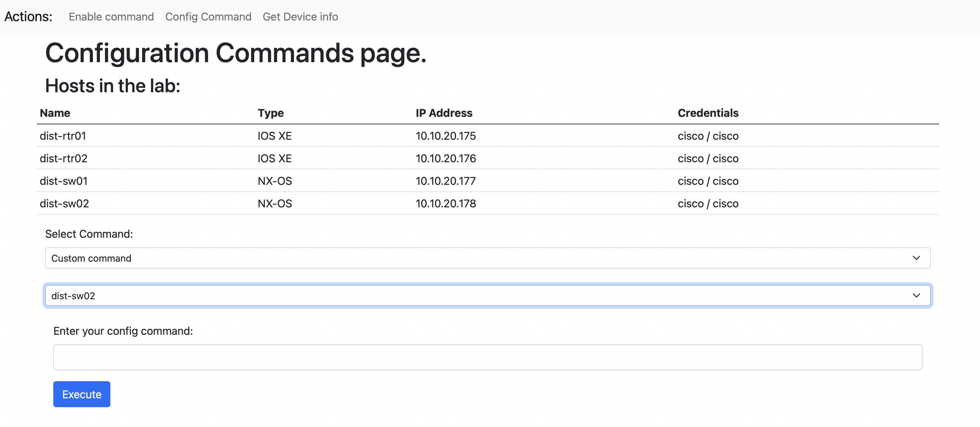980x427 pixels.
Task: Open the Enable command page
Action: click(x=111, y=16)
